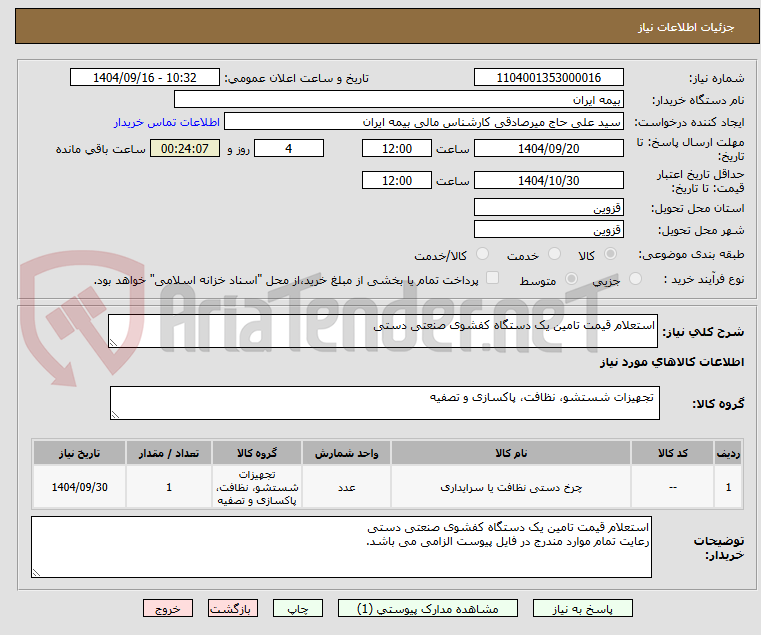Click the ردیف column header
The image size is (761, 635).
(x=728, y=453)
